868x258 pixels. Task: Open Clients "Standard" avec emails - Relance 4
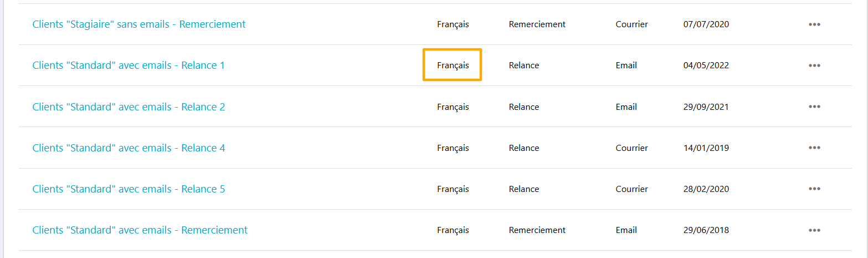(x=129, y=148)
